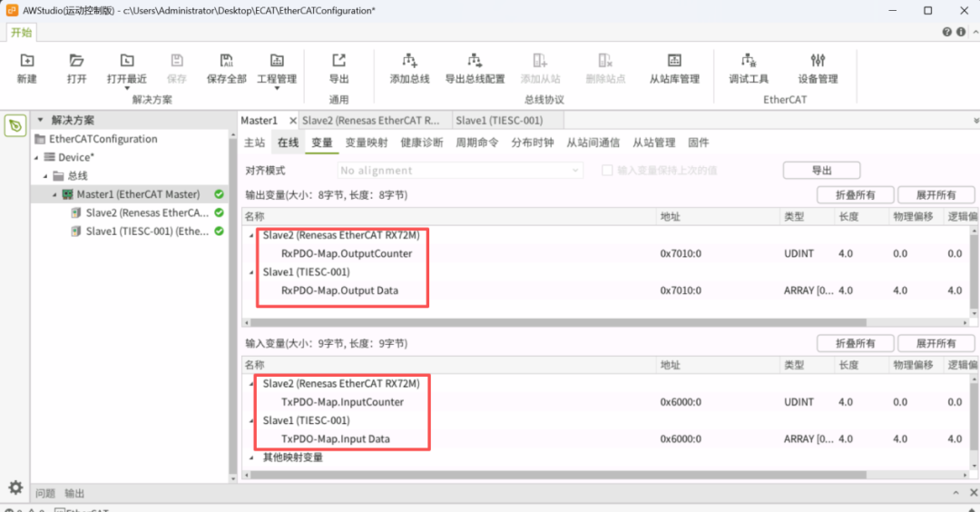Image resolution: width=980 pixels, height=512 pixels.
Task: Select EtherCATConfiguration tree item
Action: coord(103,139)
